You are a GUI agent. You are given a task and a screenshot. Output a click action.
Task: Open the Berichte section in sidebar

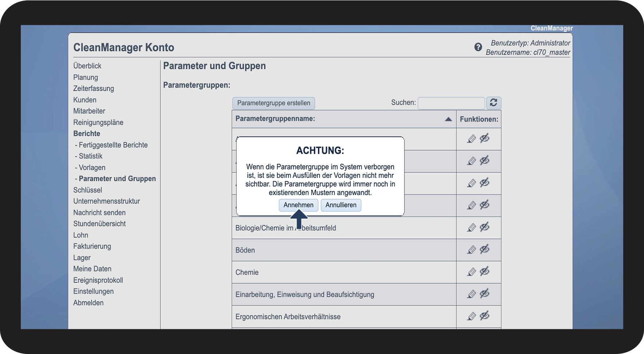pos(87,133)
